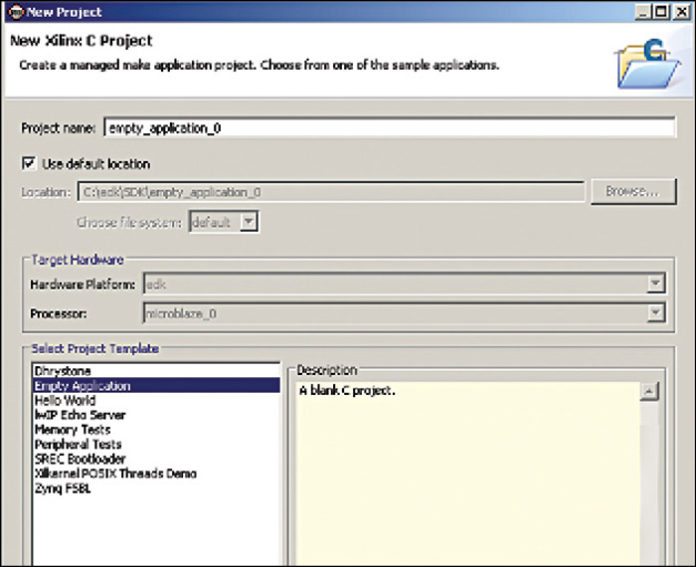This screenshot has height=567, width=696.
Task: Choose Peripheral Tests template
Action: point(78,444)
